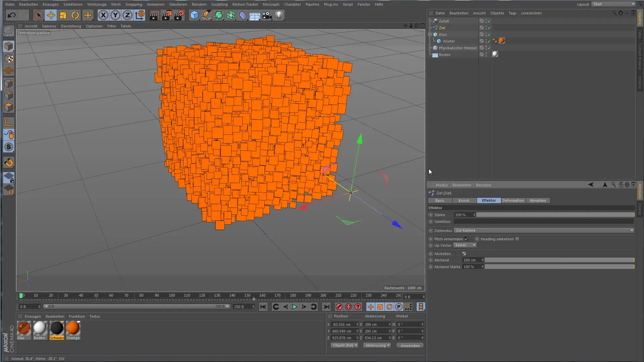The height and width of the screenshot is (362, 644).
Task: Enable Axis mode tool
Action: point(9,123)
